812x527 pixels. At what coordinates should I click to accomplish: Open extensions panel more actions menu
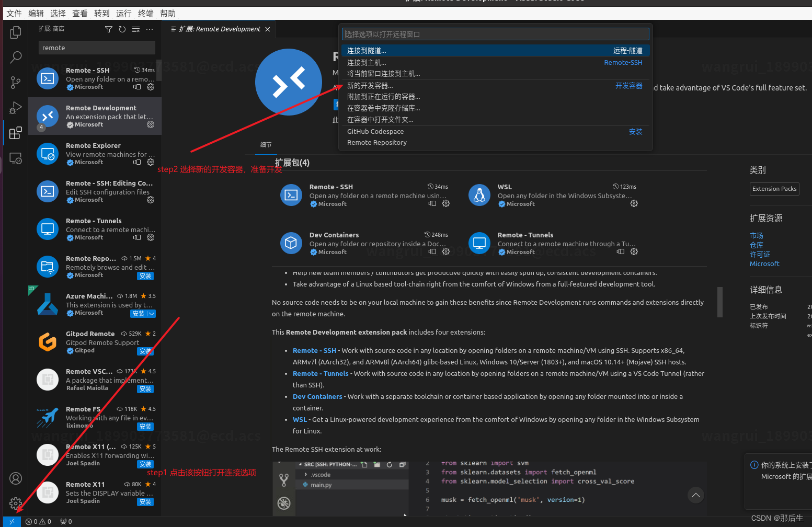pos(150,29)
